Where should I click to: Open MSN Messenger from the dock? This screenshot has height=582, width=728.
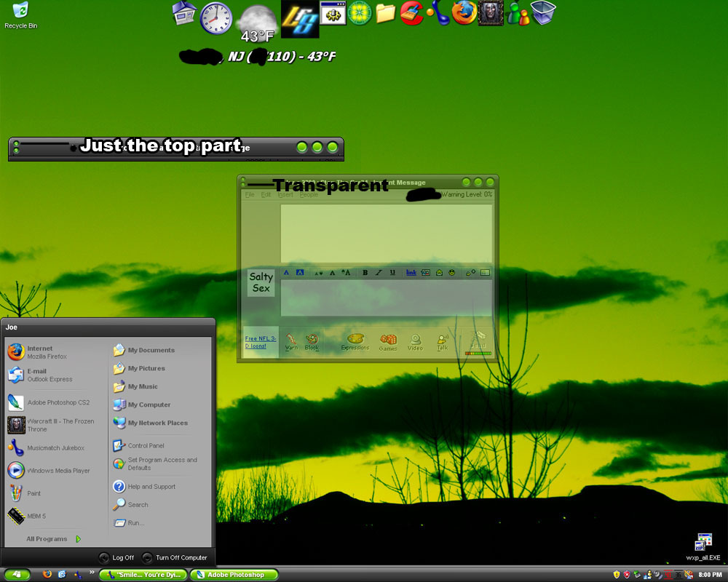(x=518, y=13)
